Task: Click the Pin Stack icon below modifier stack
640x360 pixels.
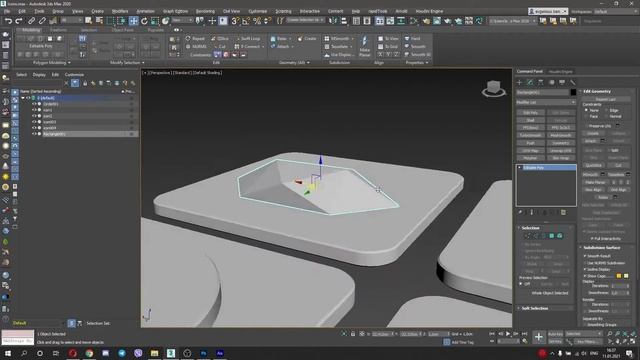Action: click(520, 213)
